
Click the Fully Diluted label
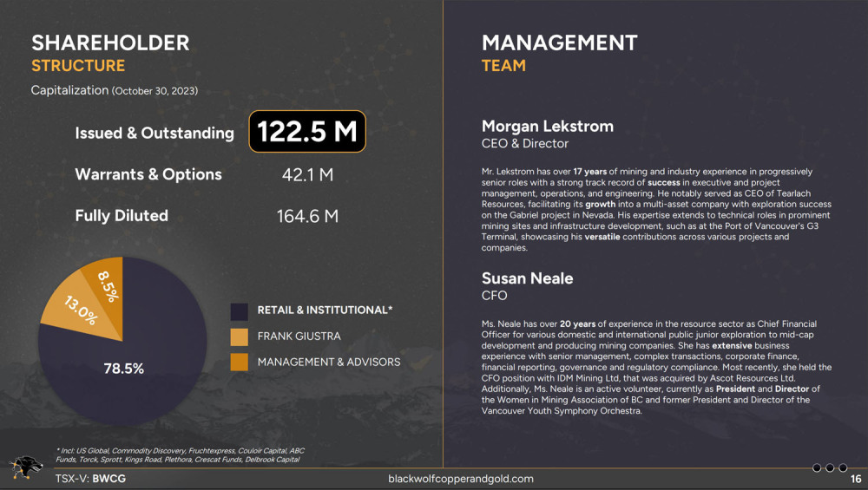[x=122, y=216]
